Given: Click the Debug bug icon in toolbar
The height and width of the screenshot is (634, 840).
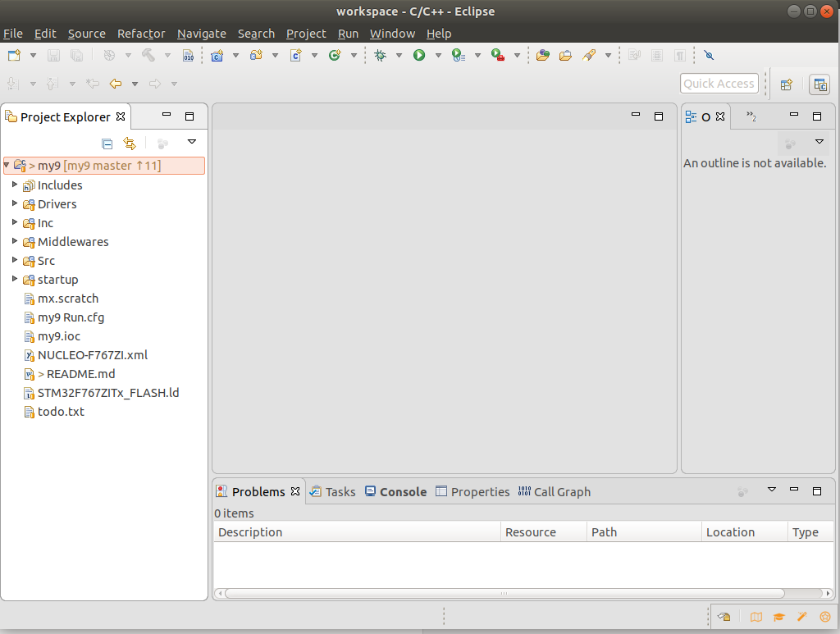Looking at the screenshot, I should pyautogui.click(x=380, y=56).
